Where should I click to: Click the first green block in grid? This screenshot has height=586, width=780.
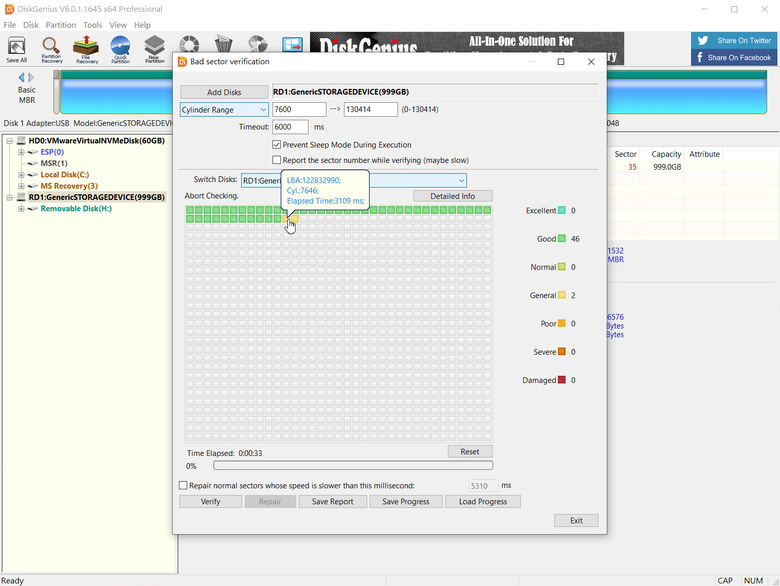[190, 210]
